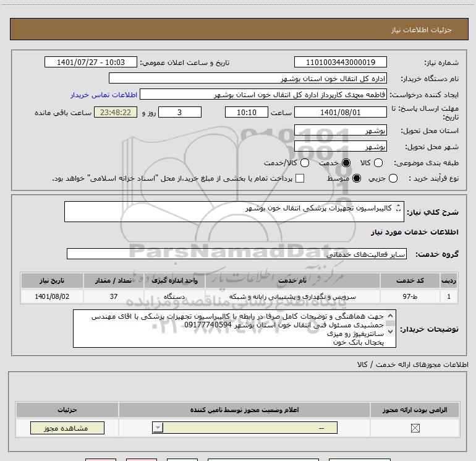Click the اطلاعات خدمات مورد نیاز heading

click(415, 232)
